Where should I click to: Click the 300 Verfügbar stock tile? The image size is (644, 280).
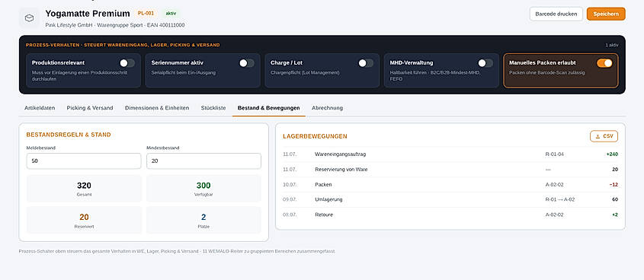coord(203,189)
